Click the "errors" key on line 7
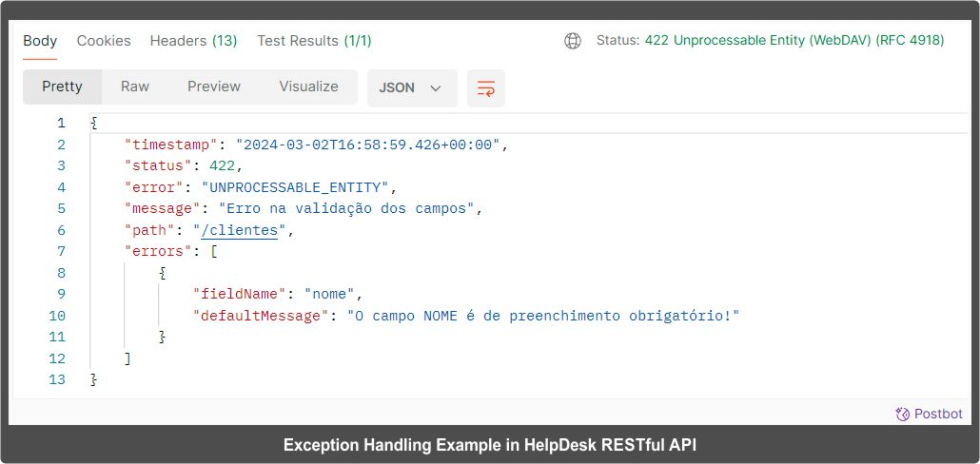This screenshot has width=980, height=464. pyautogui.click(x=158, y=252)
